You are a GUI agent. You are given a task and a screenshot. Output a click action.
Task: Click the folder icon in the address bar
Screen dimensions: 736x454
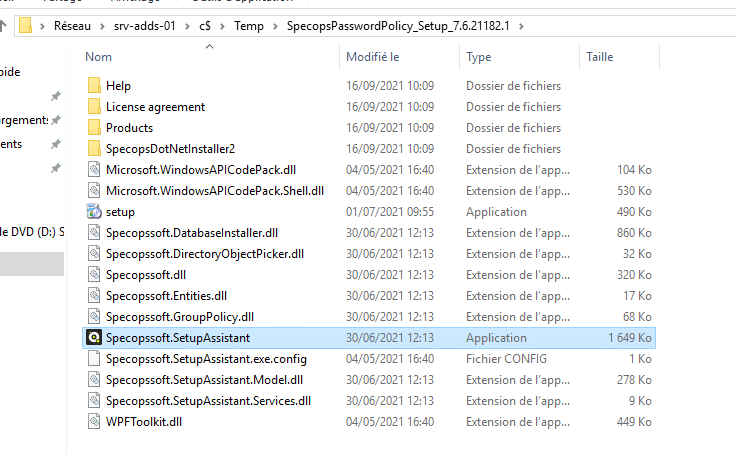point(25,26)
